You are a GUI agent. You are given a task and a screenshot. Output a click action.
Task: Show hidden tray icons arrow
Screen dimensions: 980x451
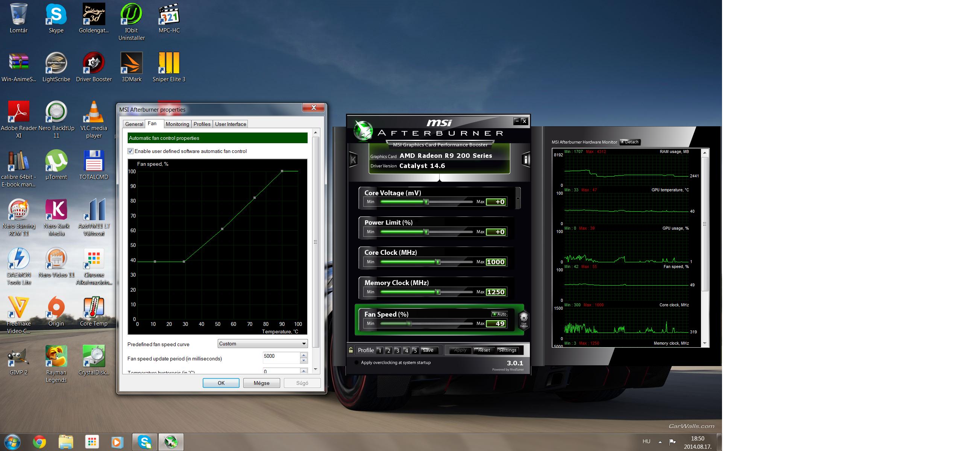(x=660, y=442)
